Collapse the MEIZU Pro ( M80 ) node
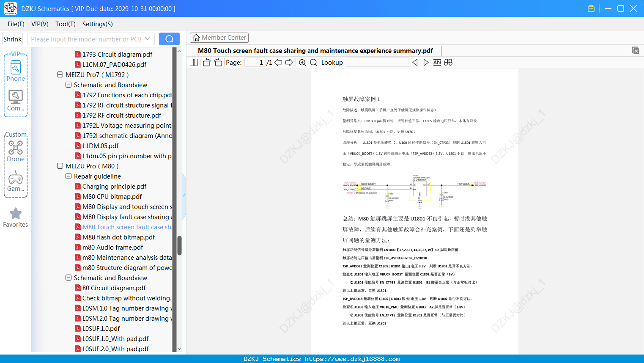Image resolution: width=644 pixels, height=363 pixels. coord(60,166)
